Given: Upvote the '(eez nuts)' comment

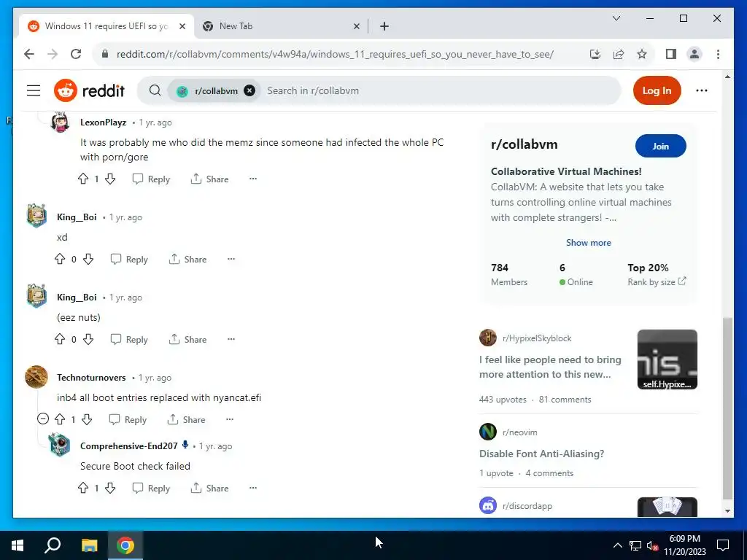Looking at the screenshot, I should [60, 339].
